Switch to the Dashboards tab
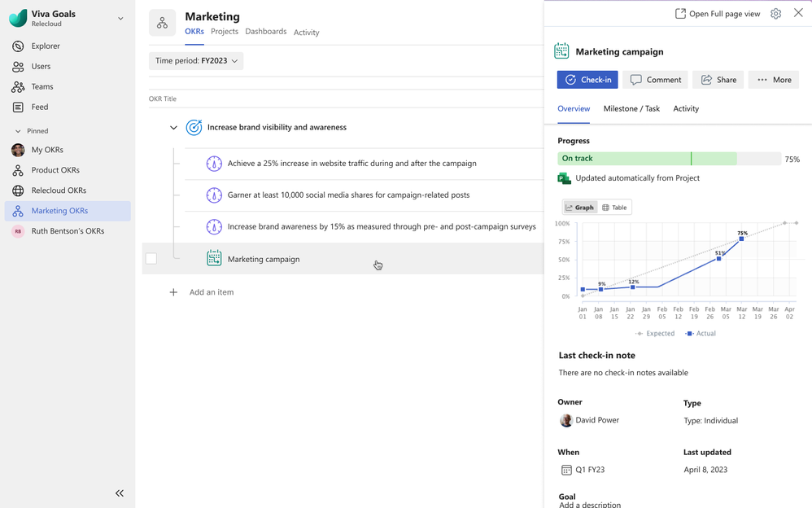This screenshot has height=508, width=812. pyautogui.click(x=266, y=32)
